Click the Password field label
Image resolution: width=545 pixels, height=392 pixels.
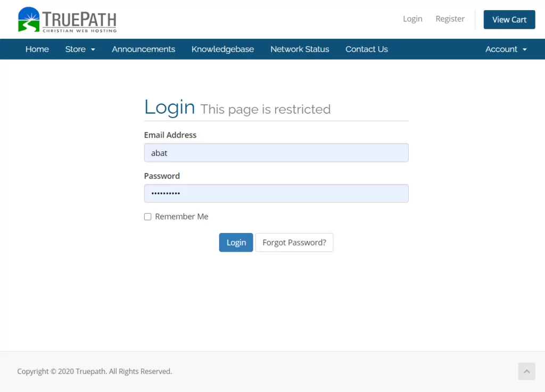point(162,176)
